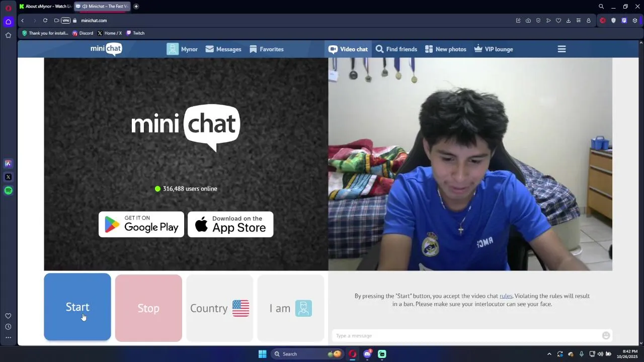Open the VIP lounge section
This screenshot has height=362, width=644.
tap(494, 49)
